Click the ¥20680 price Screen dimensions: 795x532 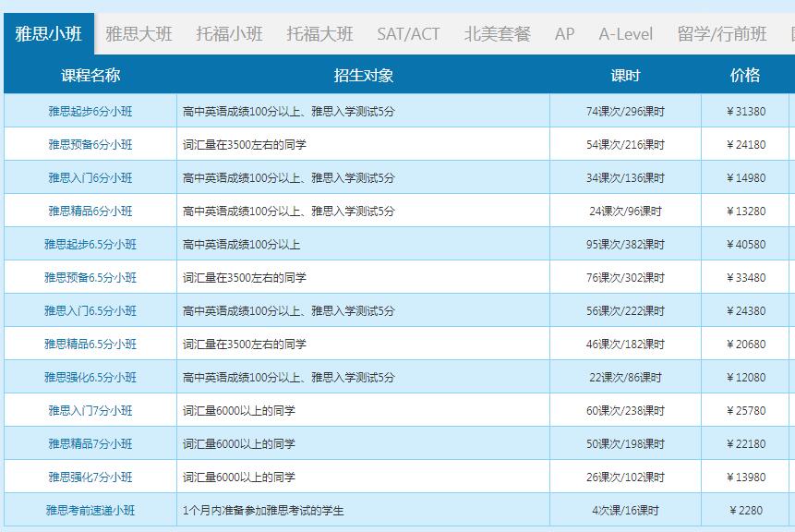(x=746, y=344)
